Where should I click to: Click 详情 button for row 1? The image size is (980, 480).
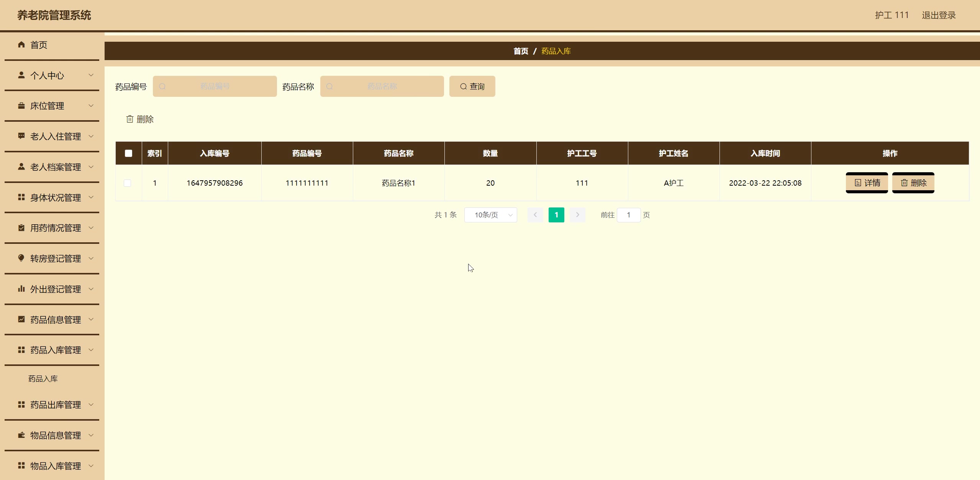867,183
